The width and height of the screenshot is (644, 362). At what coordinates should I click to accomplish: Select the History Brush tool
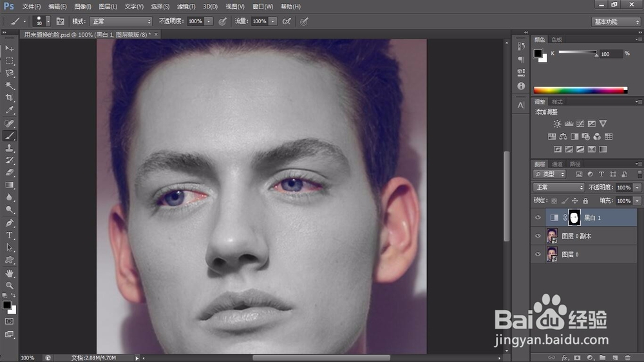pyautogui.click(x=9, y=160)
